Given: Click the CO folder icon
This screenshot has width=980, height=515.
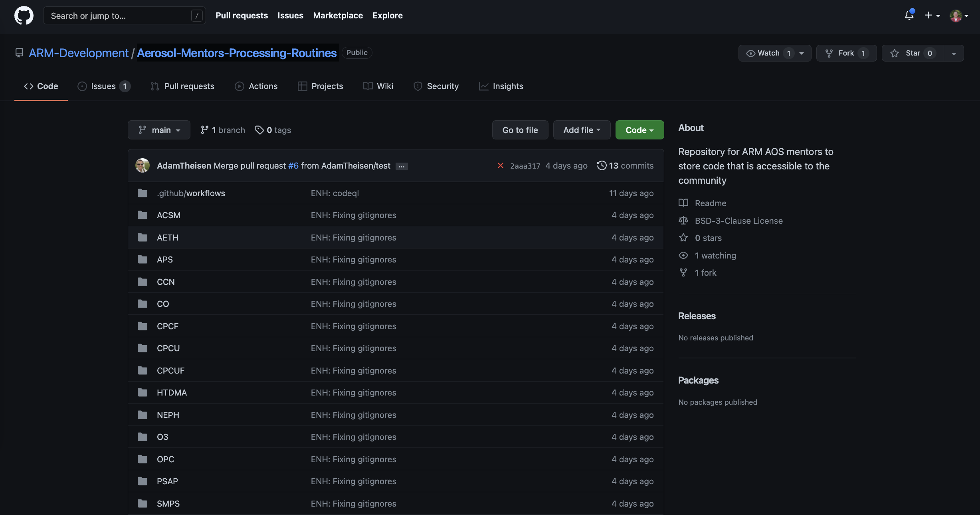Looking at the screenshot, I should [143, 304].
